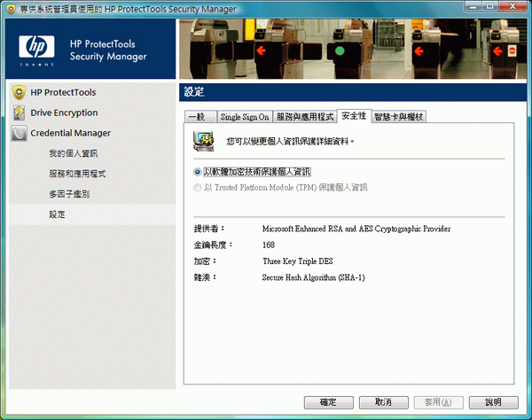Click the 說明 help button
The height and width of the screenshot is (420, 532).
pos(493,402)
